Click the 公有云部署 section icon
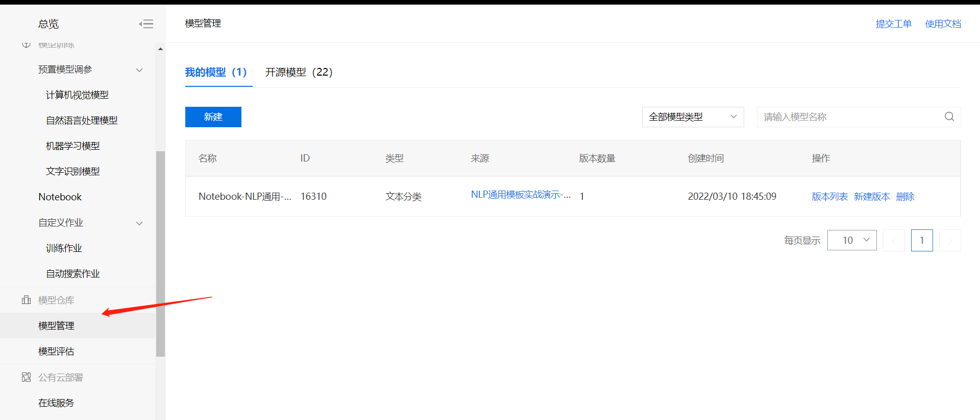Screen dimensions: 980x420 [x=27, y=377]
